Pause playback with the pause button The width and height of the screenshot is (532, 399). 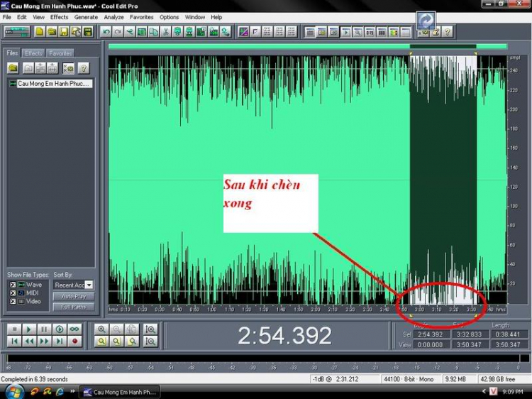[44, 329]
